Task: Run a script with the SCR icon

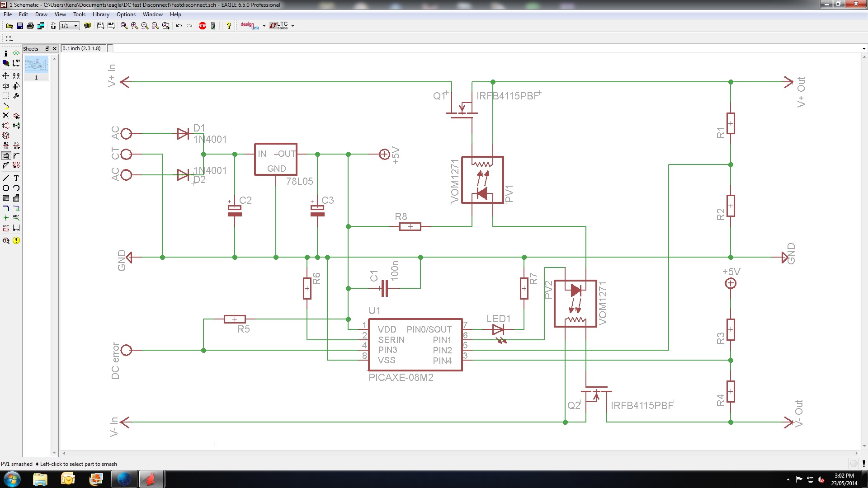Action: [100, 26]
